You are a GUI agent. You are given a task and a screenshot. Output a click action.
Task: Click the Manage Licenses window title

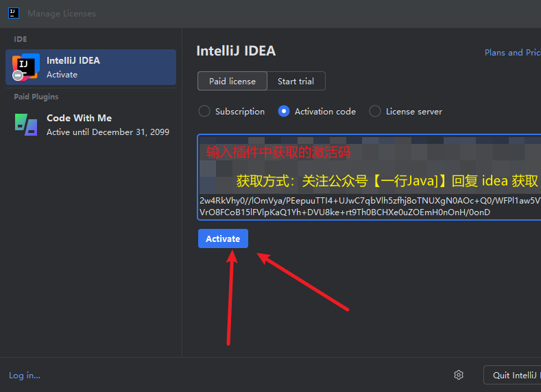click(x=62, y=14)
